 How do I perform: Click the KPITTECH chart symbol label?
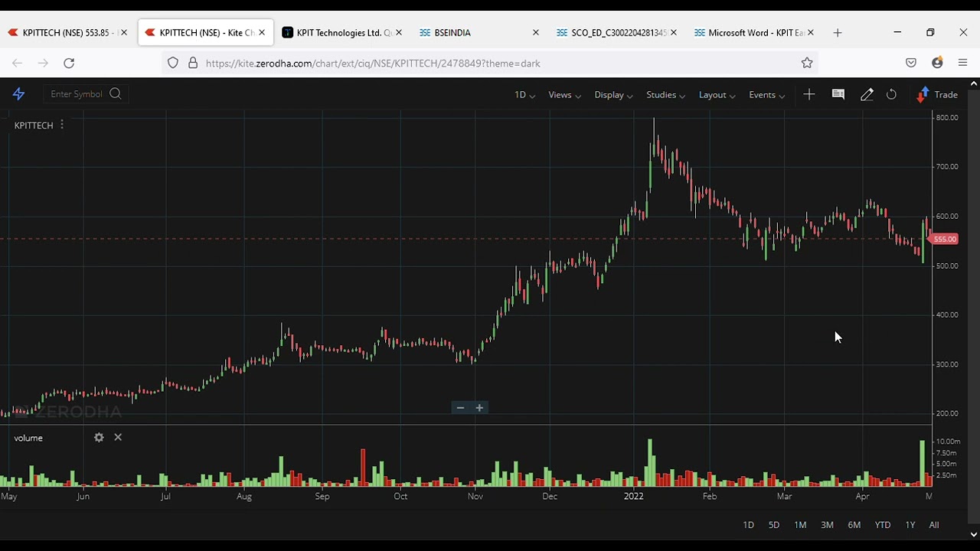pyautogui.click(x=34, y=126)
